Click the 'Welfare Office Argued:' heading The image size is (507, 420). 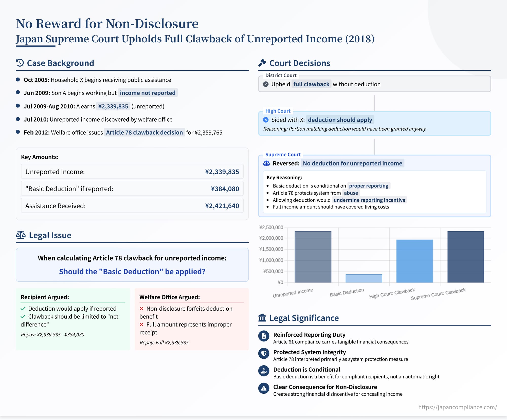[x=170, y=297]
